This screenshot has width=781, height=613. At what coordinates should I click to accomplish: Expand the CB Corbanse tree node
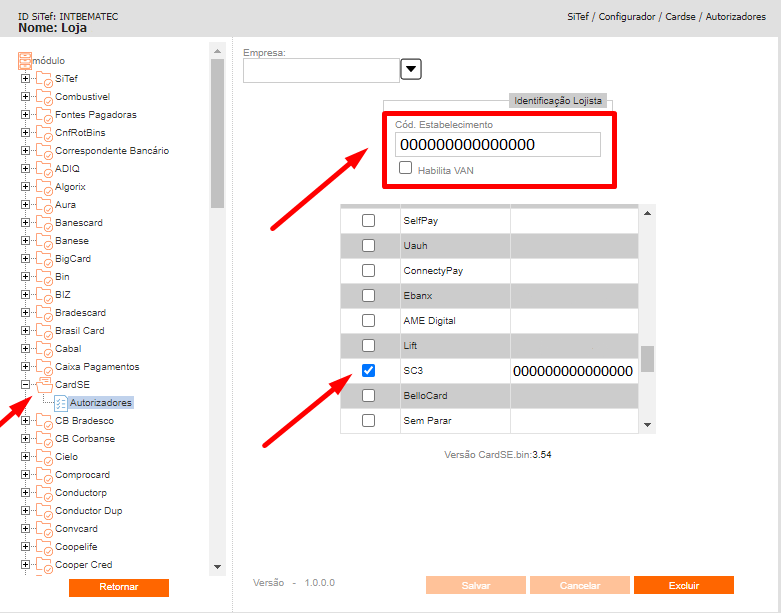point(25,439)
